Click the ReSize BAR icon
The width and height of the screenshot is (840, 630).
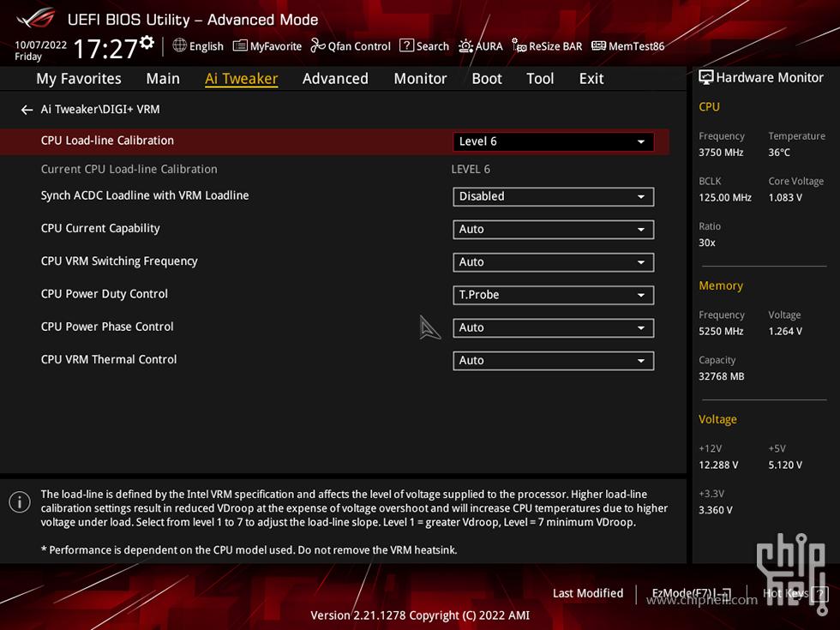point(519,46)
